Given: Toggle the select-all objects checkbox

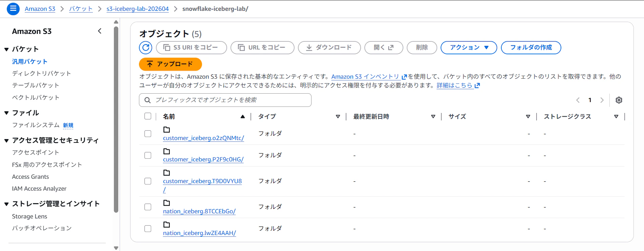Looking at the screenshot, I should pos(148,116).
